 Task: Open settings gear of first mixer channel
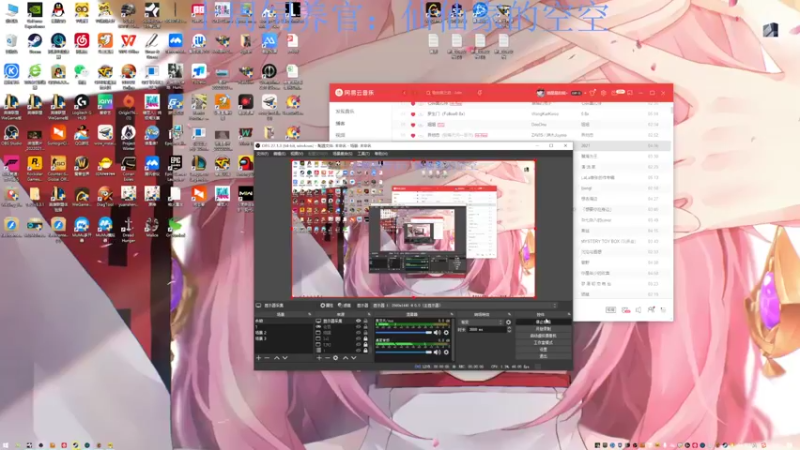click(x=446, y=333)
